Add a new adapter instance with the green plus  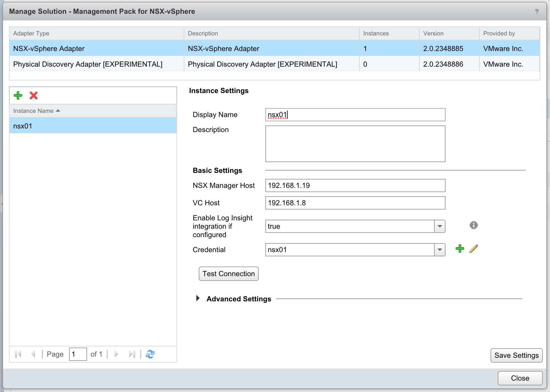pyautogui.click(x=18, y=95)
